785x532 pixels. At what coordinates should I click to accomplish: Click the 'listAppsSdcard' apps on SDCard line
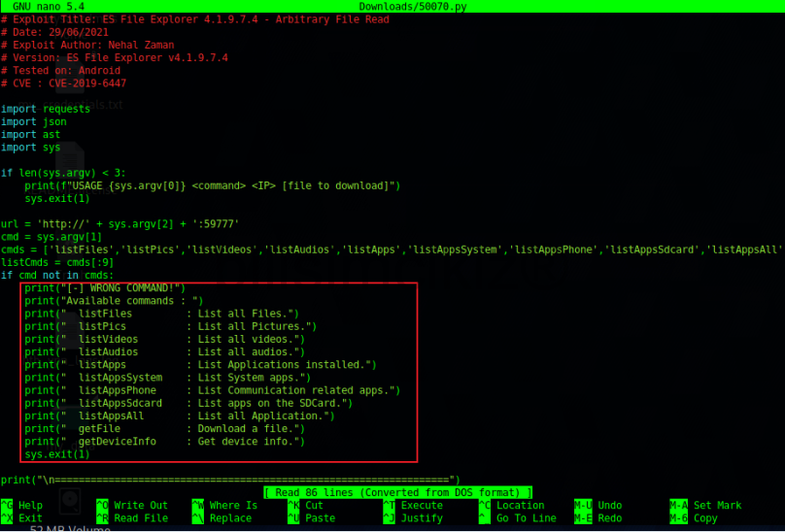pyautogui.click(x=188, y=404)
